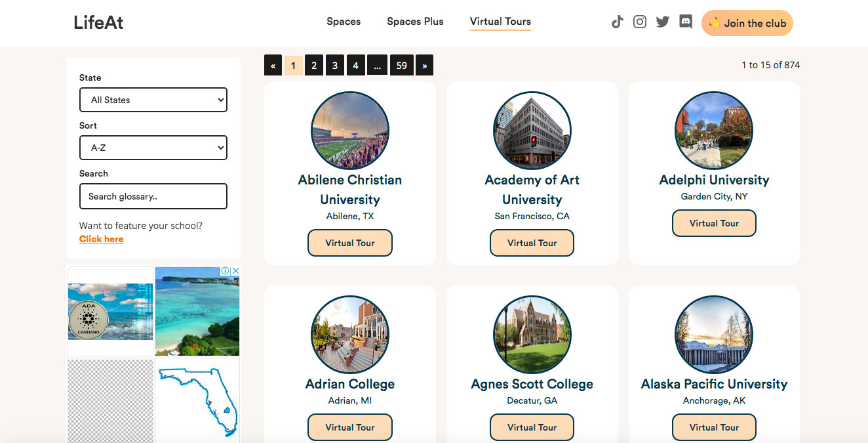Open the TikTok social icon

coord(617,22)
